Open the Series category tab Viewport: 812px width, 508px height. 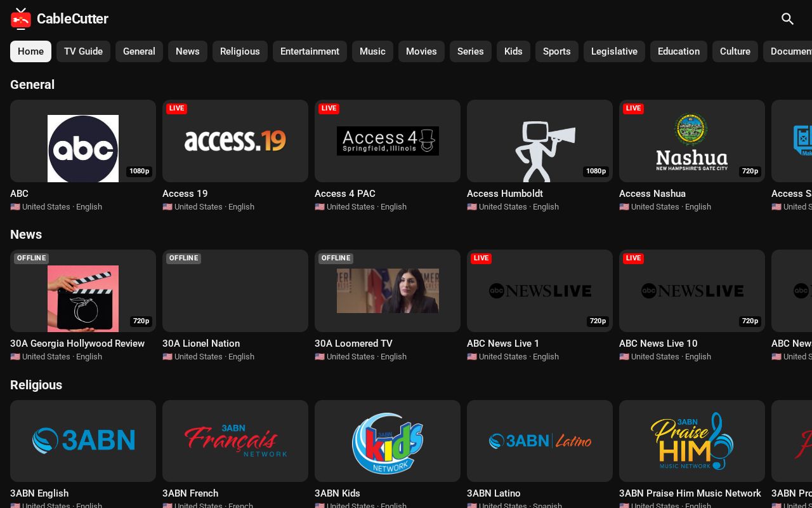coord(471,51)
